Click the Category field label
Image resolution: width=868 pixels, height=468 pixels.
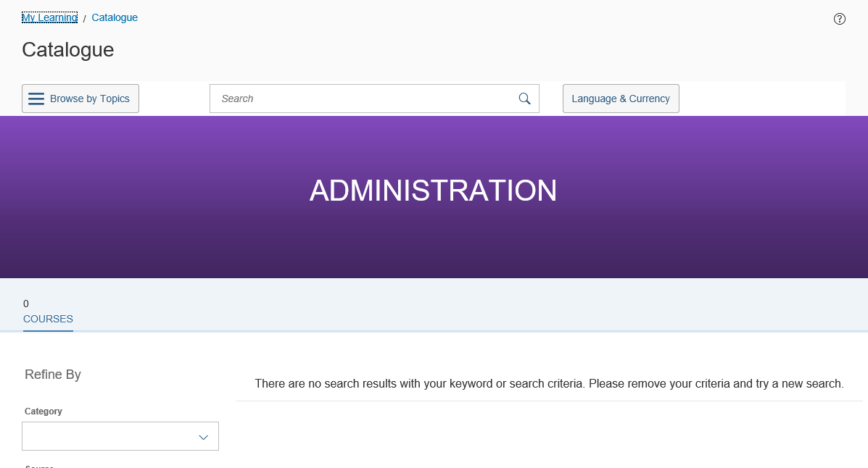click(44, 411)
